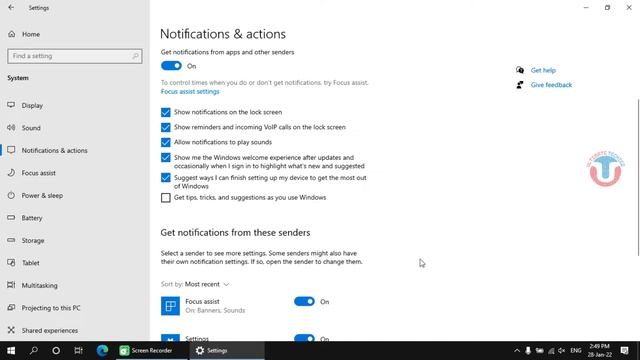Viewport: 640px width, 360px height.
Task: Click the Multitasking icon in the sidebar
Action: [11, 284]
